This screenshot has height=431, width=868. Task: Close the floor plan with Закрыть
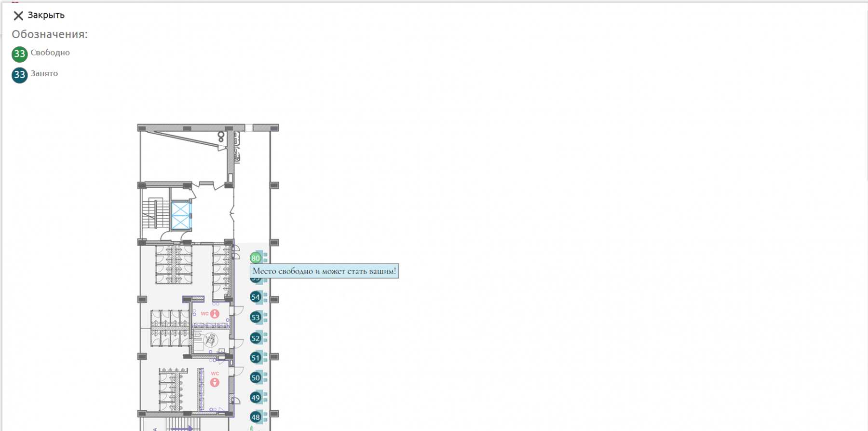tap(39, 15)
